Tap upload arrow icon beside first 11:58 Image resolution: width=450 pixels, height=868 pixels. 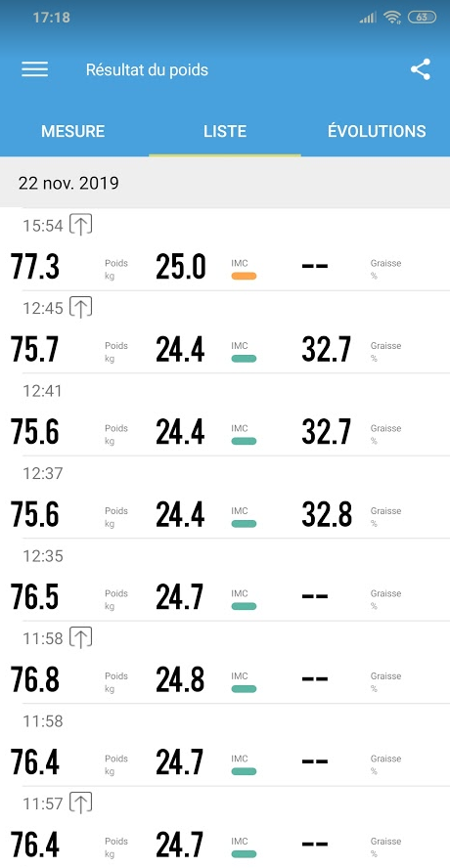(x=81, y=637)
